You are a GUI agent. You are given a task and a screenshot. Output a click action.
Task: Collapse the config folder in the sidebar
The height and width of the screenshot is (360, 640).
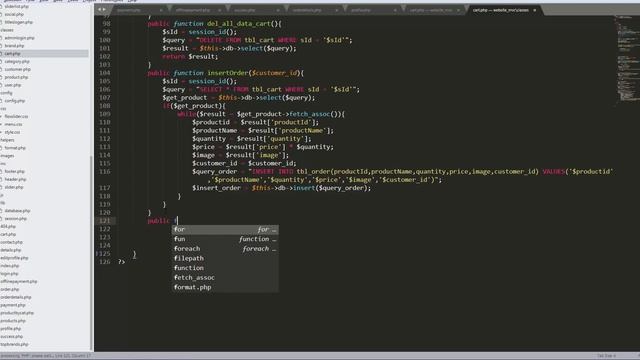[x=6, y=93]
